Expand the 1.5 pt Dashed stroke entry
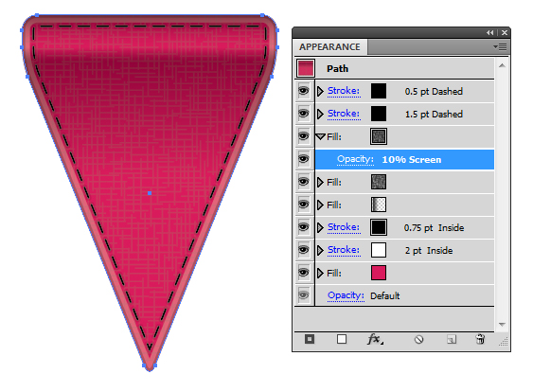 [x=320, y=114]
